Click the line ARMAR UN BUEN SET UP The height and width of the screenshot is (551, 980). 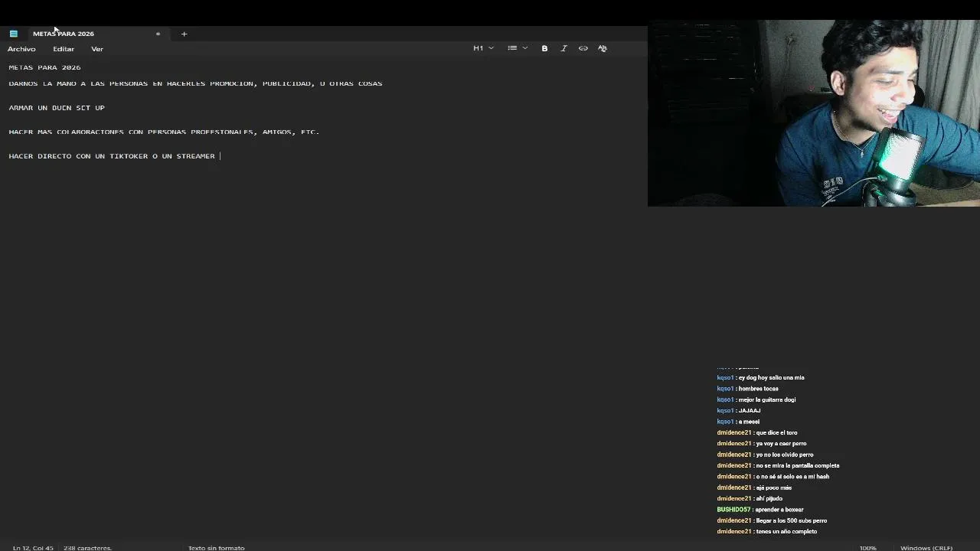click(57, 108)
